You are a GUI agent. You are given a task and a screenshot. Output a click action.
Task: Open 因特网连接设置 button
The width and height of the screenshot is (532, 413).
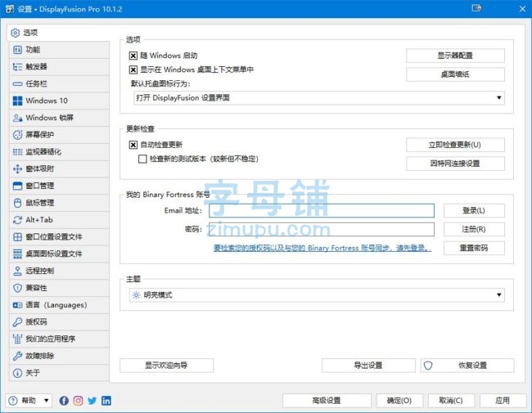pos(455,164)
